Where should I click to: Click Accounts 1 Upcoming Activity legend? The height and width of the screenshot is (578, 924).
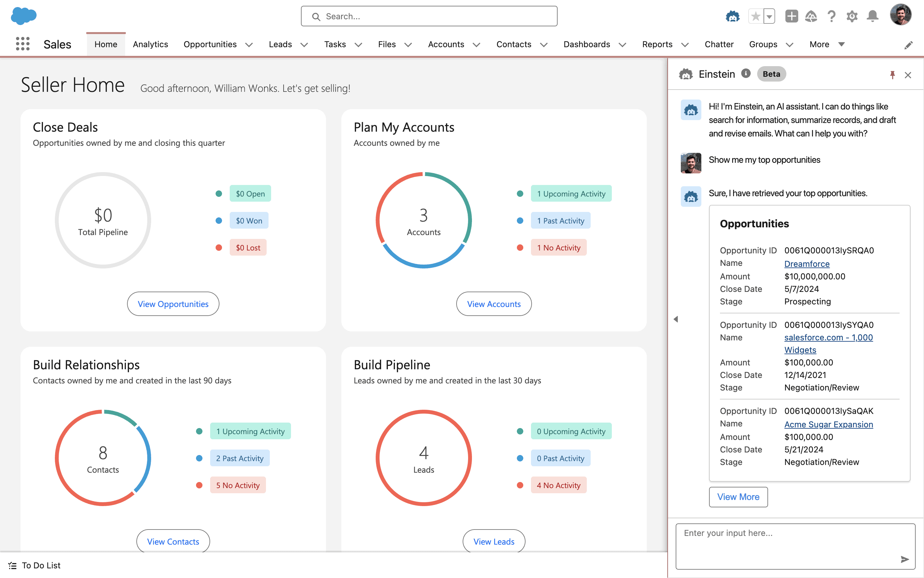tap(571, 194)
